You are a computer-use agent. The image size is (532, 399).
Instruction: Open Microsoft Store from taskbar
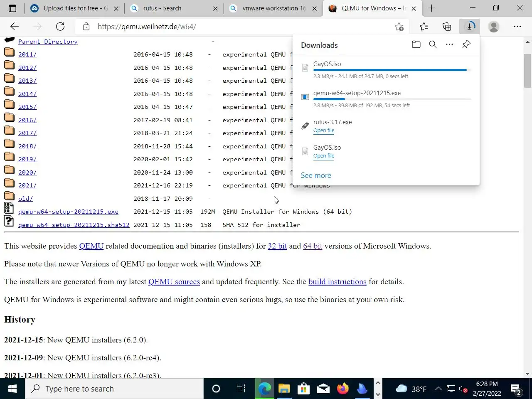pyautogui.click(x=303, y=389)
